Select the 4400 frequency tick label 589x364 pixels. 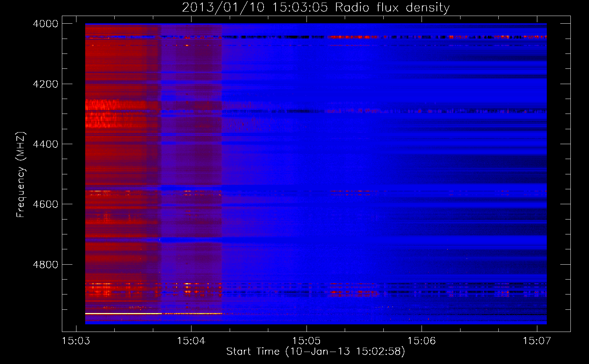[46, 144]
